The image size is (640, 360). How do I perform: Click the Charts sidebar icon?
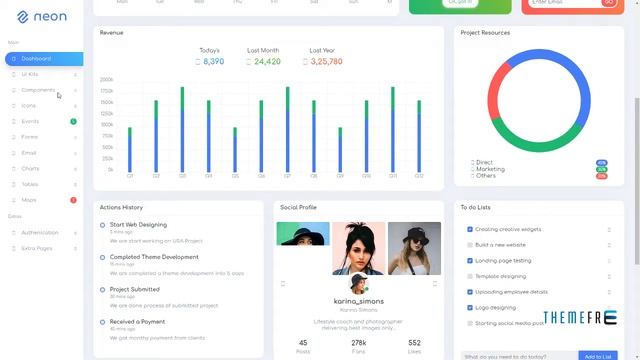pos(13,169)
